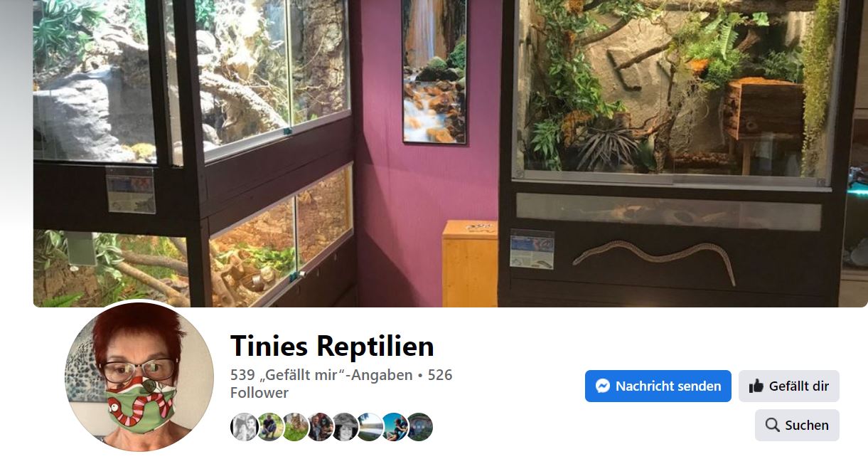Image resolution: width=868 pixels, height=464 pixels.
Task: Open the avatar of person crouching on grass
Action: tap(270, 427)
